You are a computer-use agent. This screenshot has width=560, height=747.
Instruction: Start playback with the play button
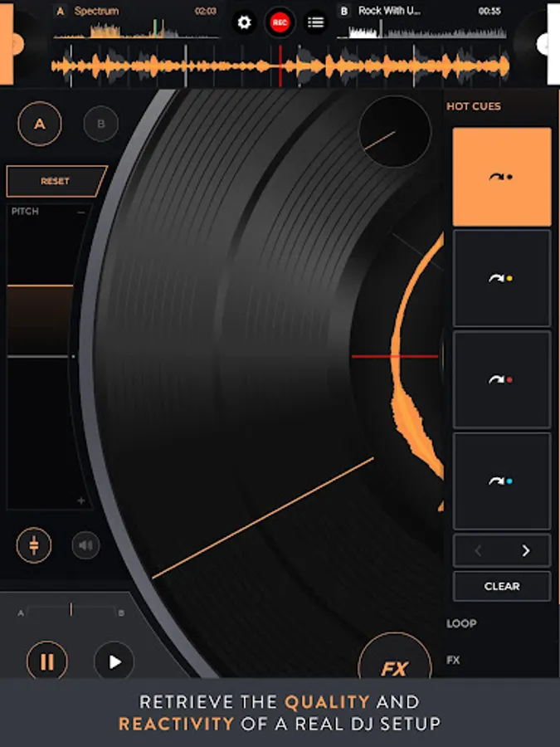coord(114,662)
